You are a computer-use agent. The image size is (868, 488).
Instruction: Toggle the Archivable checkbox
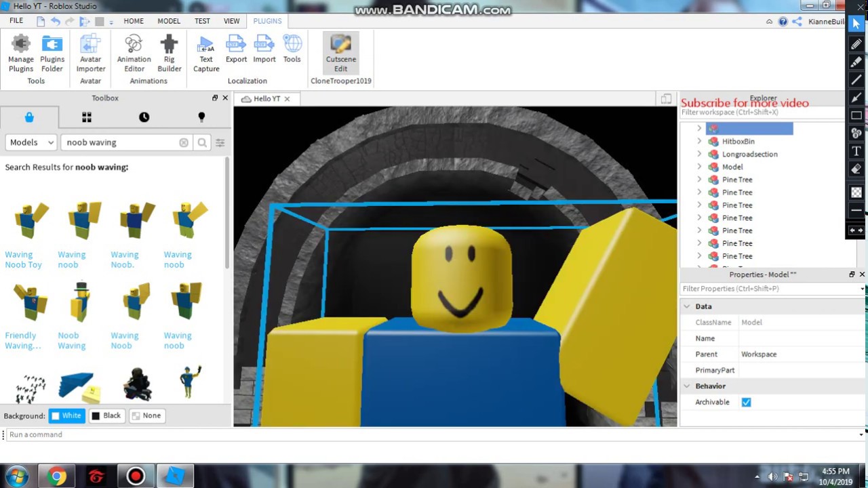(x=746, y=402)
